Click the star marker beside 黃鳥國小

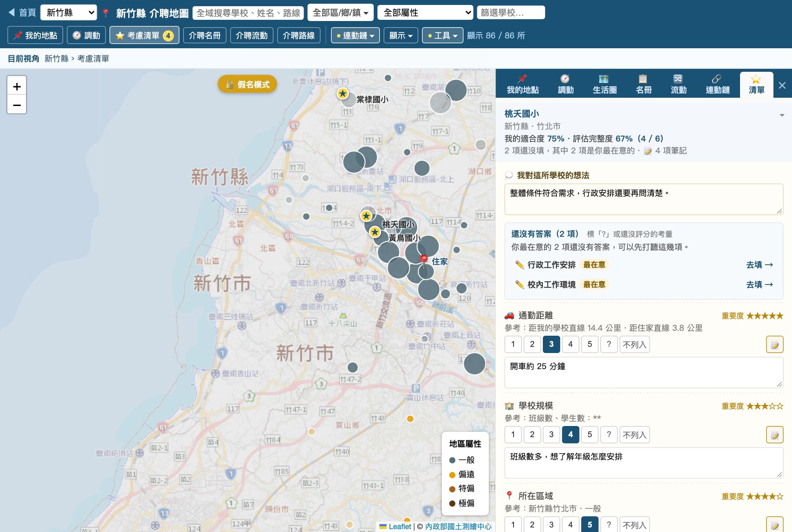tap(375, 232)
